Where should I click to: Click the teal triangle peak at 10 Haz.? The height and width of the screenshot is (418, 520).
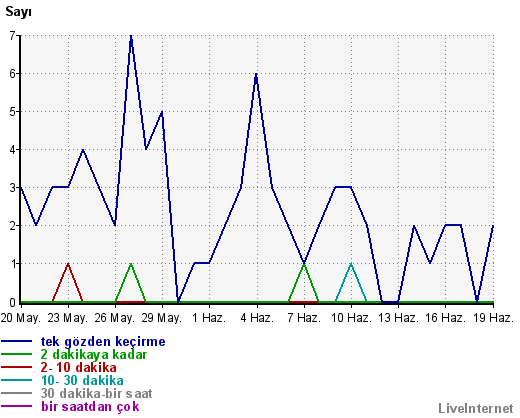pos(351,264)
